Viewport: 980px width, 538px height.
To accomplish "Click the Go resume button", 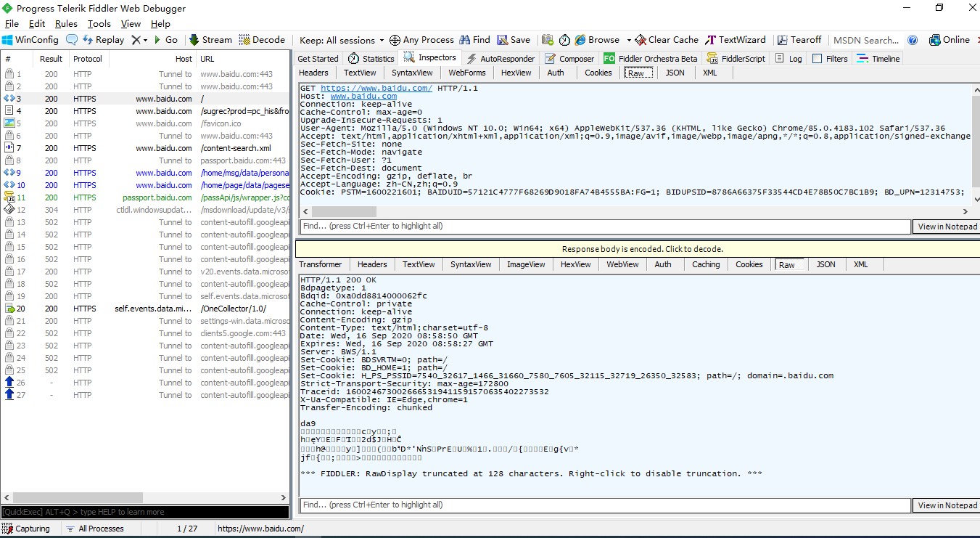I will [165, 40].
